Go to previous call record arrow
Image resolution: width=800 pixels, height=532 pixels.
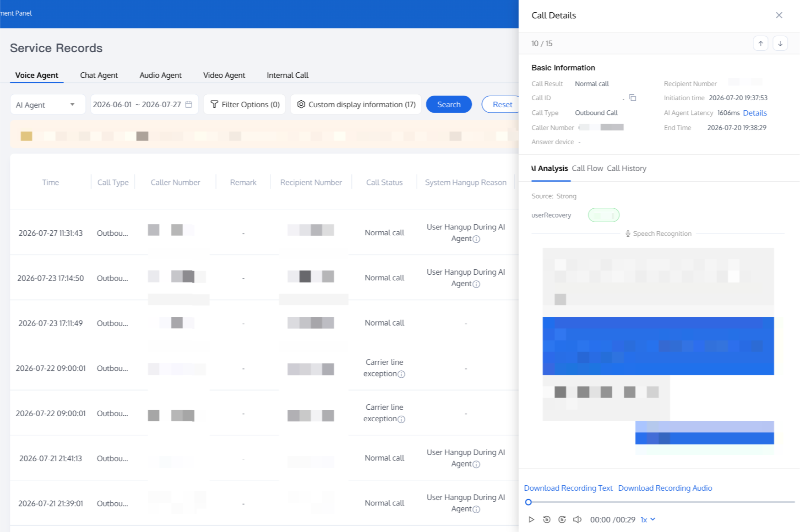point(761,43)
